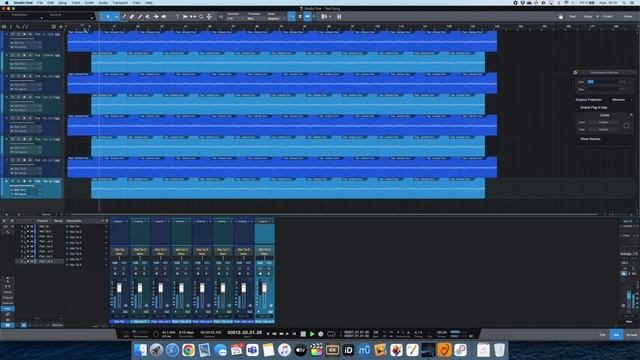Open the Trash in the Dock
The height and width of the screenshot is (360, 640).
pos(499,350)
